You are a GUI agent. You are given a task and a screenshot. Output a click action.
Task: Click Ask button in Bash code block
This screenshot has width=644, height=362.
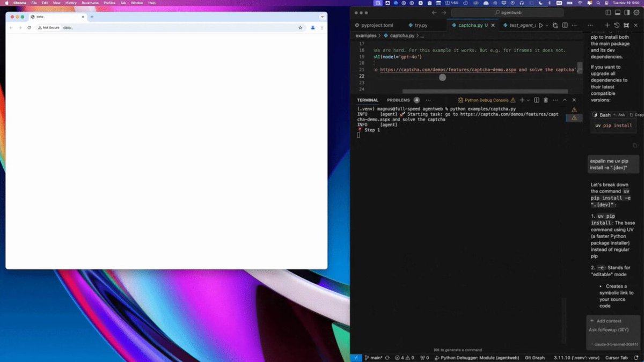tap(620, 115)
